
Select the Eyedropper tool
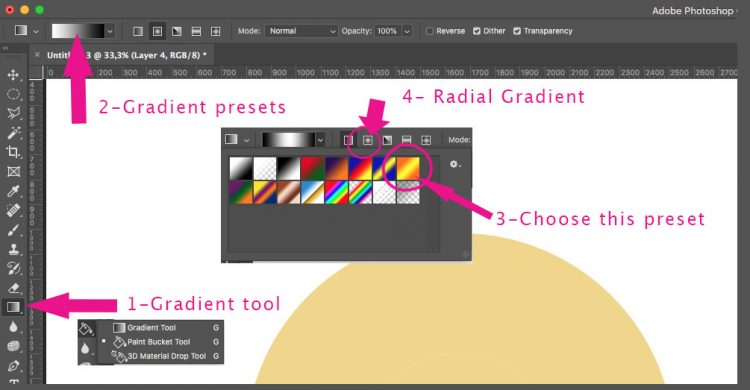[x=13, y=191]
